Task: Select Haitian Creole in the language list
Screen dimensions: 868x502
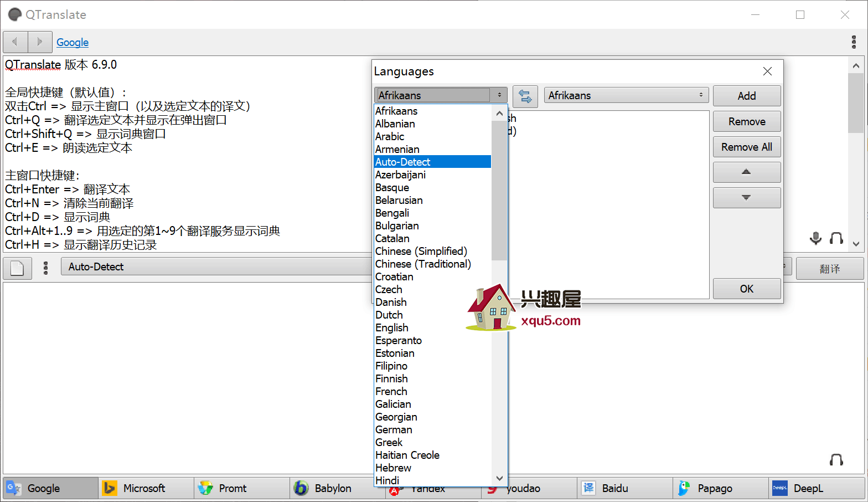Action: coord(433,455)
